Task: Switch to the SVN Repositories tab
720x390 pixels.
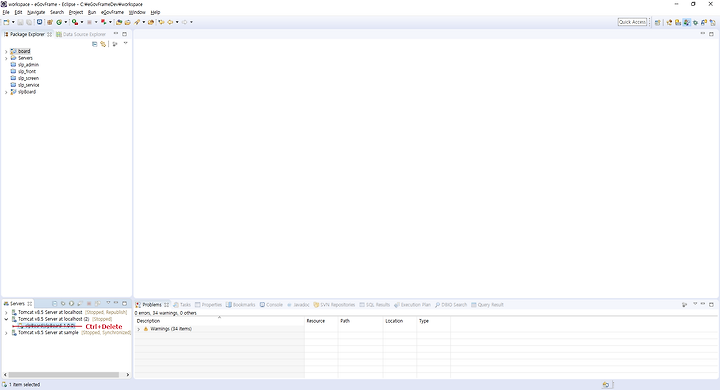Action: [334, 305]
